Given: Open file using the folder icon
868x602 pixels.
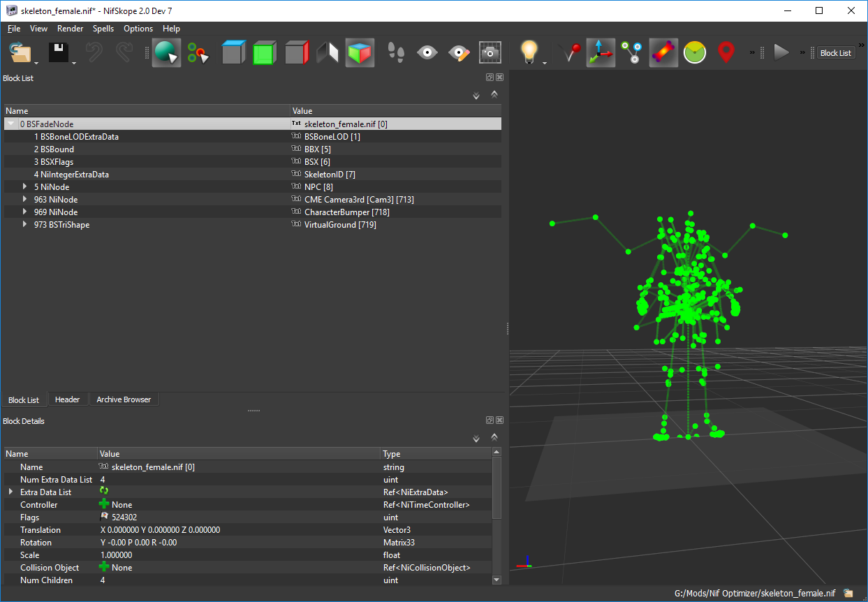Looking at the screenshot, I should tap(21, 53).
